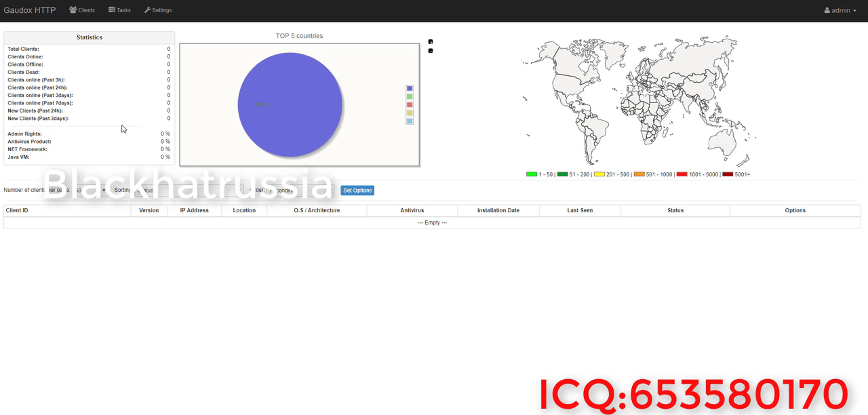Open the chart export icon near the pie chart
The image size is (868, 415).
(430, 50)
